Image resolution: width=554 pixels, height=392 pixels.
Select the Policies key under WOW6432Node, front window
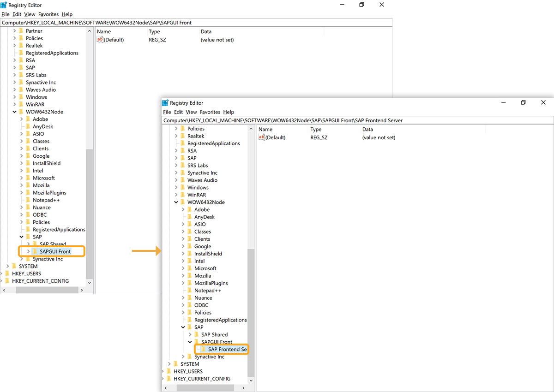click(x=203, y=312)
